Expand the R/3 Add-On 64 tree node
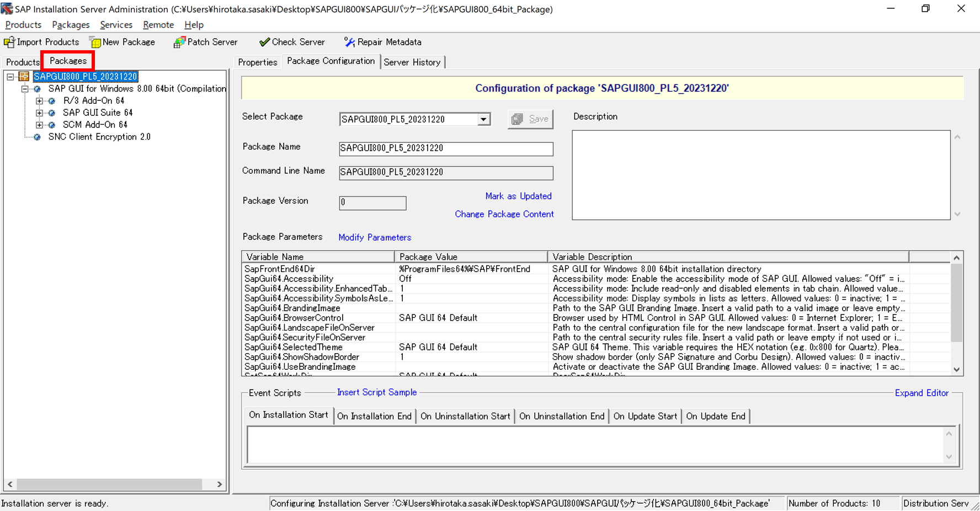 [x=39, y=101]
